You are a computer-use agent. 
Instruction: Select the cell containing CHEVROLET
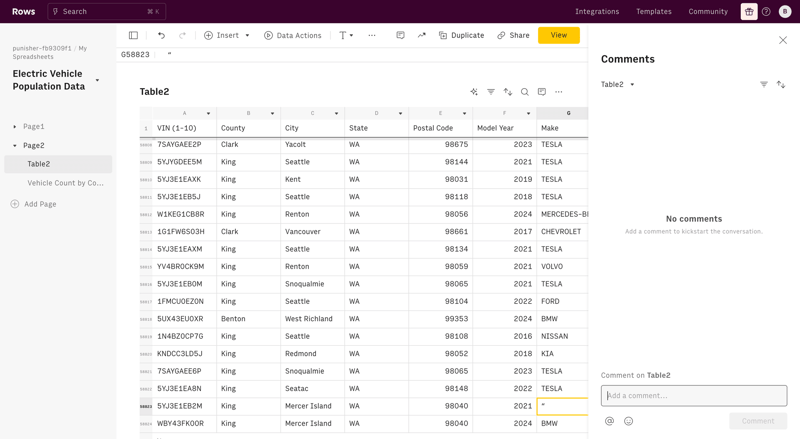(x=562, y=232)
